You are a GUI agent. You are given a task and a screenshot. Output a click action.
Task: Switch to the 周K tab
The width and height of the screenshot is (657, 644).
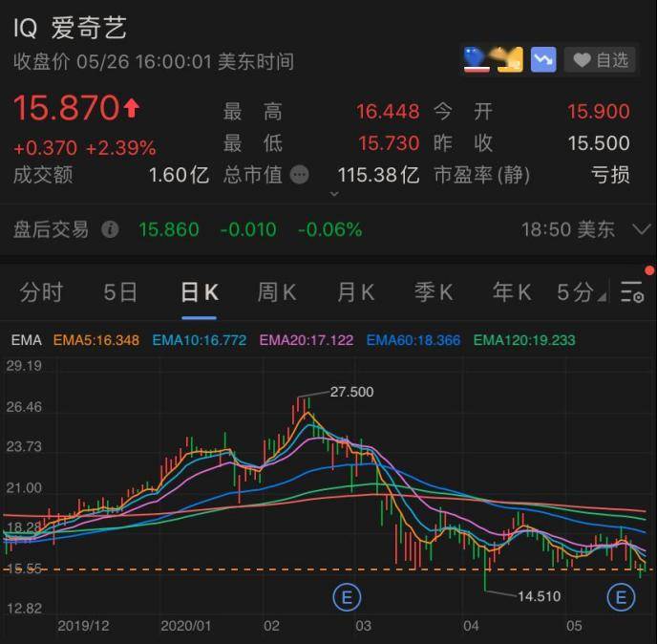click(x=276, y=292)
